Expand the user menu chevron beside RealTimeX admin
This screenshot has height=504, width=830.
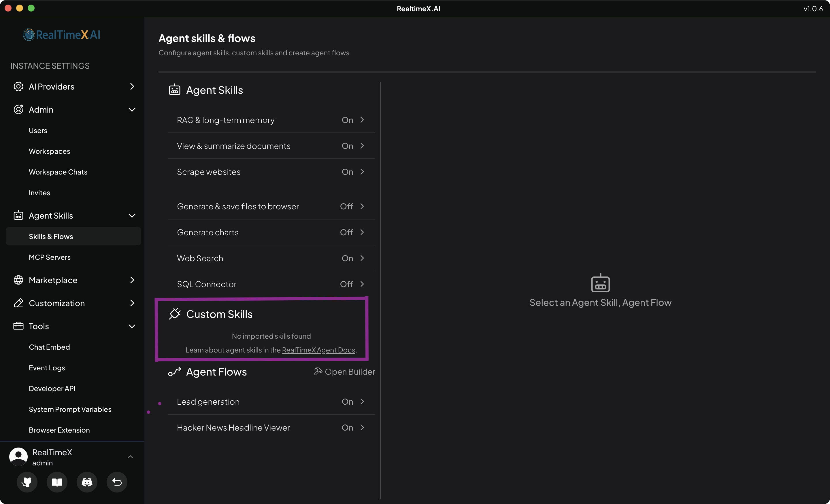130,457
